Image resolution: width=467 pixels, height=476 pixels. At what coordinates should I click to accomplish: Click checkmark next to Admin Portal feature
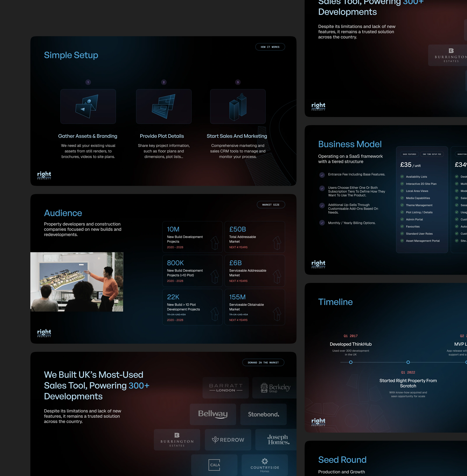tap(402, 219)
